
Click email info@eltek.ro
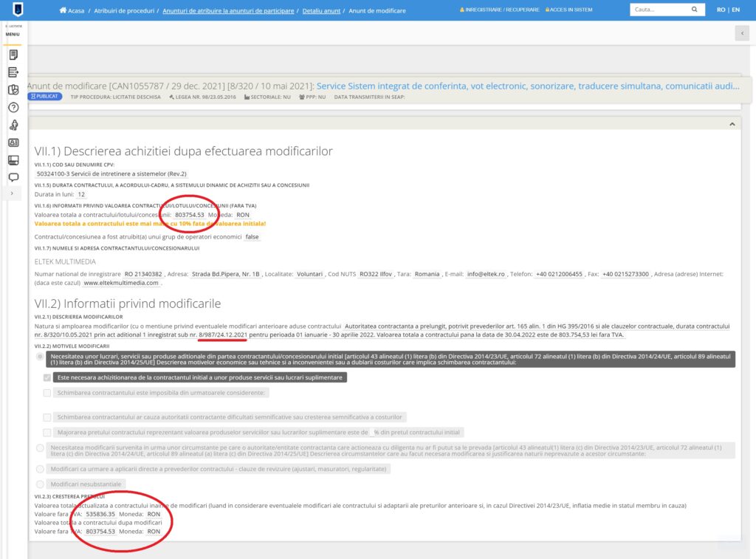[486, 274]
